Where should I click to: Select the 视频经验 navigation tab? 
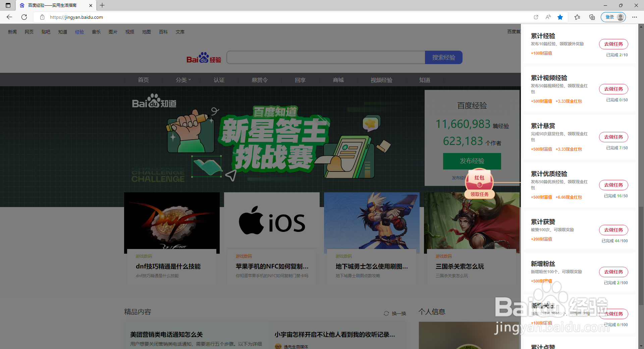tap(381, 80)
